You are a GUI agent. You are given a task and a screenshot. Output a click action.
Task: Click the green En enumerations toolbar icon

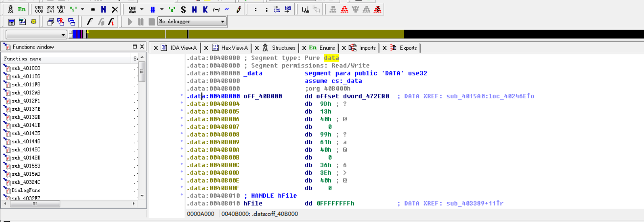coord(22,9)
